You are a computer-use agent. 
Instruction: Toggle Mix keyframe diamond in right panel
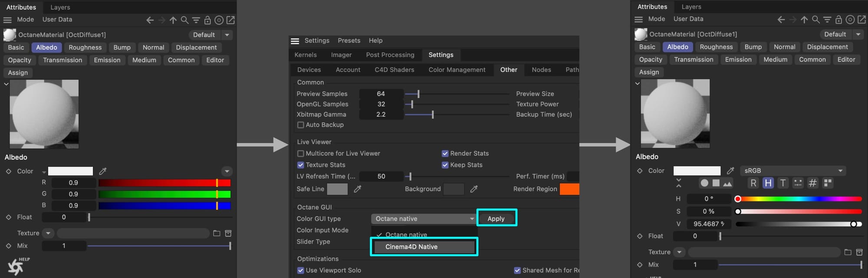[640, 265]
